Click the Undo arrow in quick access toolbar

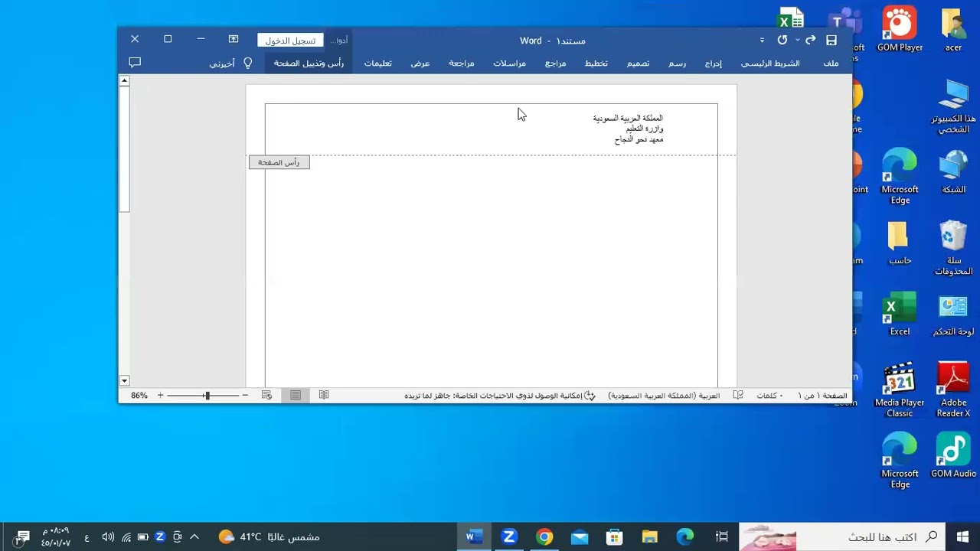[810, 40]
